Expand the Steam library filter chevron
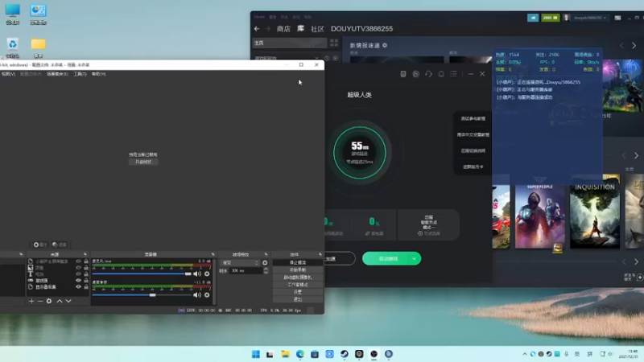This screenshot has width=644, height=362. tap(316, 58)
